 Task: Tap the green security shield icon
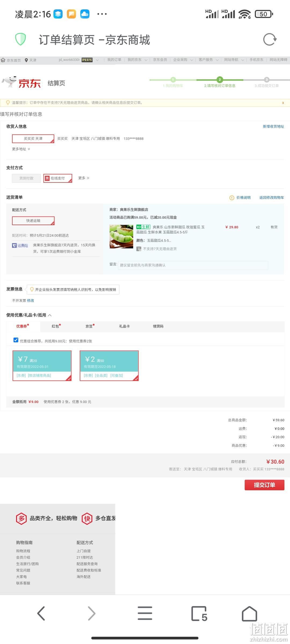(x=20, y=39)
